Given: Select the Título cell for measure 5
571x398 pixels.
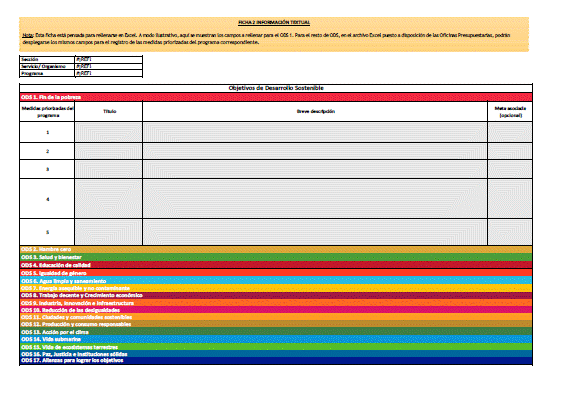Looking at the screenshot, I should coord(109,232).
